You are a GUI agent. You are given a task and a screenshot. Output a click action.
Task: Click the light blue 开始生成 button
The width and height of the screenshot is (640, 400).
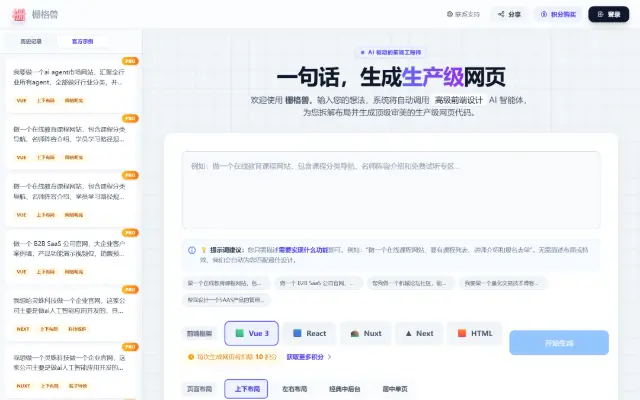pos(559,343)
